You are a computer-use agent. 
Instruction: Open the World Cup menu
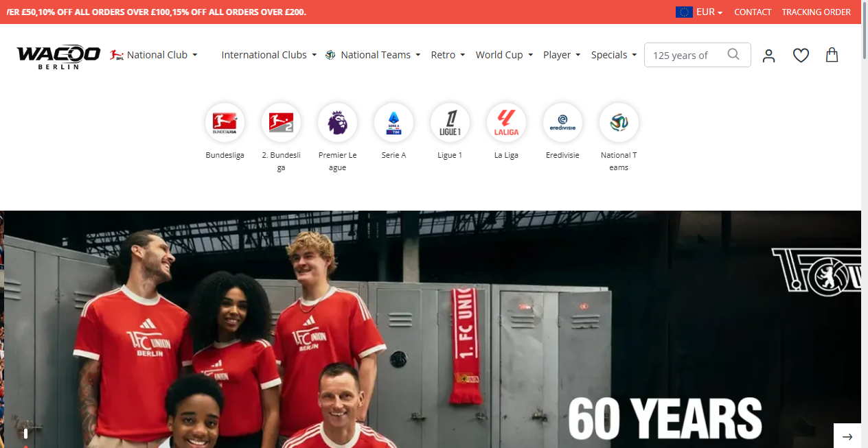pyautogui.click(x=504, y=55)
